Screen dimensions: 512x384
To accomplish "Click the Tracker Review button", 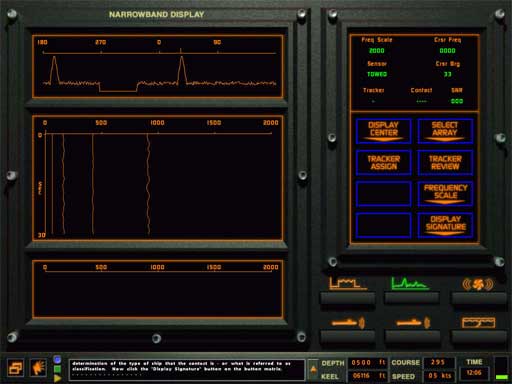I will pyautogui.click(x=445, y=162).
